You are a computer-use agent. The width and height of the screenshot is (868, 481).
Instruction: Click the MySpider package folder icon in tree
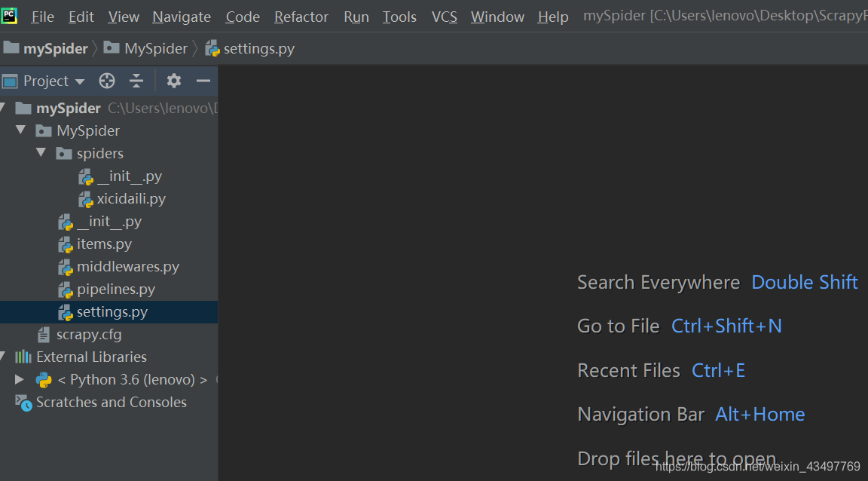(x=43, y=130)
